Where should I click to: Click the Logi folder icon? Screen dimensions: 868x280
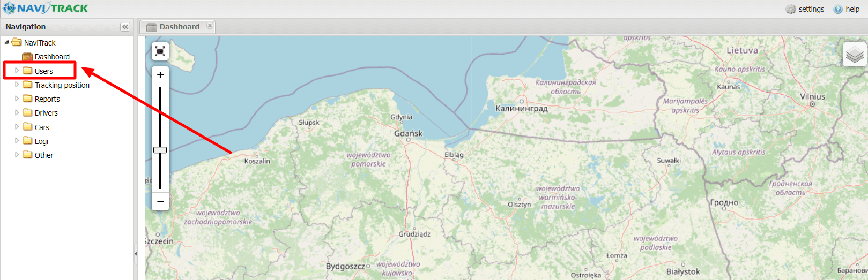pyautogui.click(x=27, y=141)
